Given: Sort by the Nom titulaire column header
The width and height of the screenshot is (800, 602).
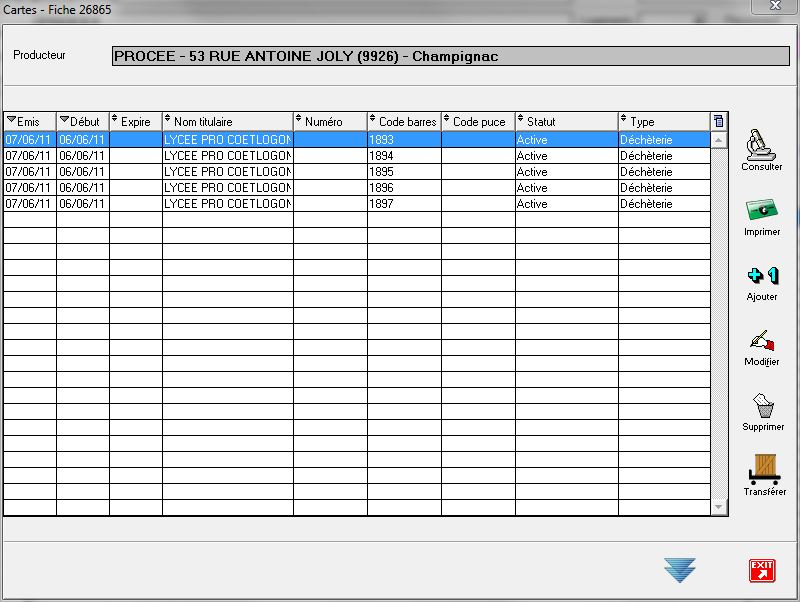Looking at the screenshot, I should click(228, 122).
